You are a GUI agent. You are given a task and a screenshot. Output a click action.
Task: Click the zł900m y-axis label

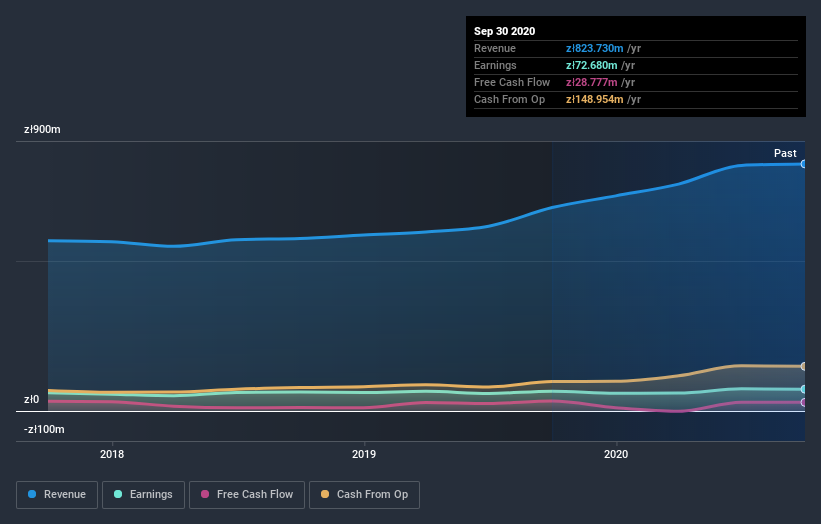(42, 129)
